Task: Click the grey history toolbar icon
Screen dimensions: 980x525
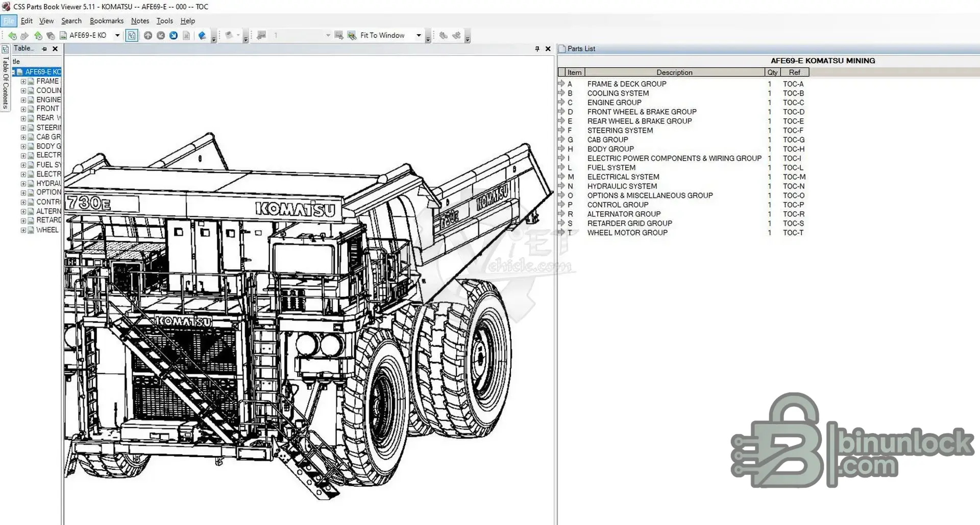Action: (x=51, y=36)
